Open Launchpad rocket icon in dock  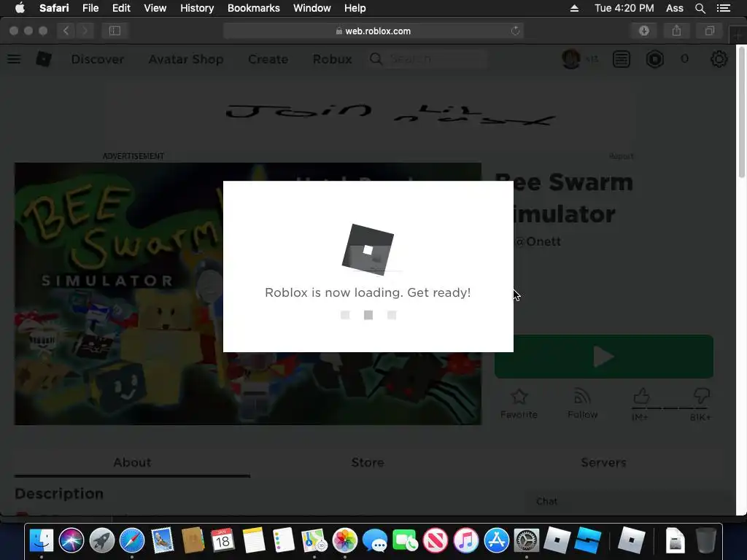click(102, 540)
